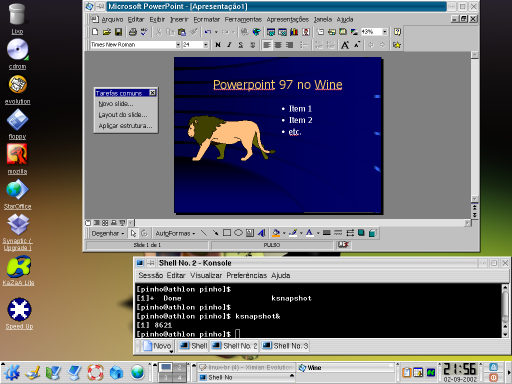Select the pointer selection tool

click(x=133, y=233)
